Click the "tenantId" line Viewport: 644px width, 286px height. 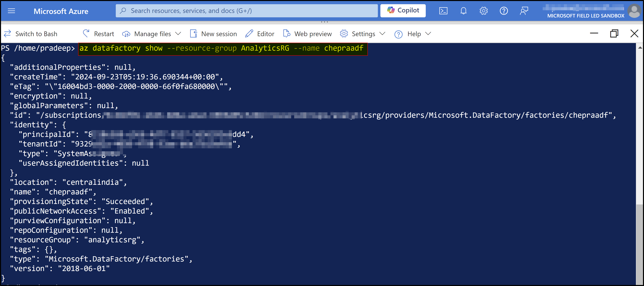[x=129, y=144]
